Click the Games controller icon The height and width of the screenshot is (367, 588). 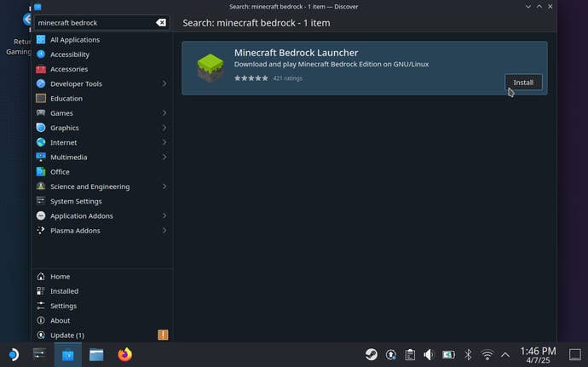[41, 113]
